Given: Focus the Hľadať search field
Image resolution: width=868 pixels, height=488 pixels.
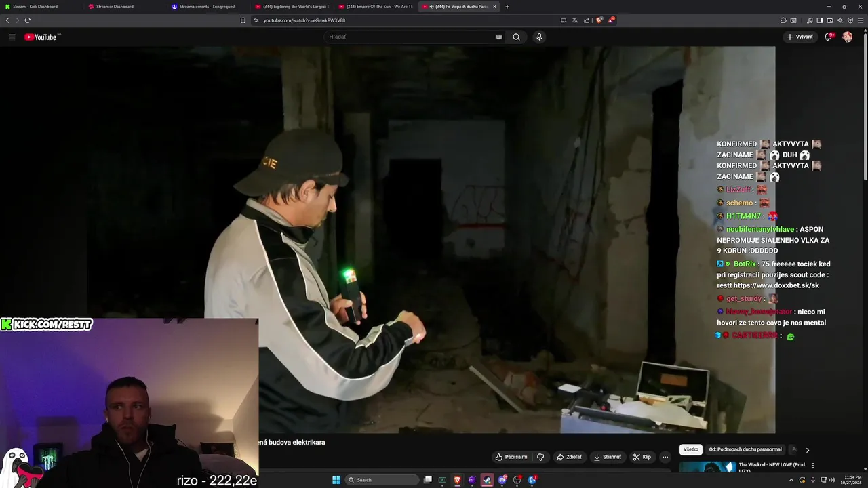Looking at the screenshot, I should pos(414,37).
